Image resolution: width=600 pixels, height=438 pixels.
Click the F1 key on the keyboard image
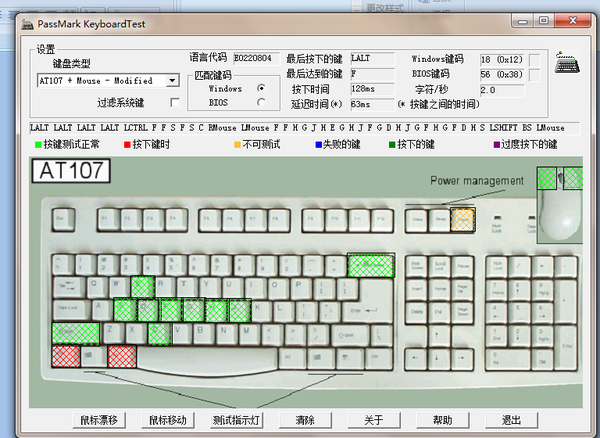(x=108, y=220)
